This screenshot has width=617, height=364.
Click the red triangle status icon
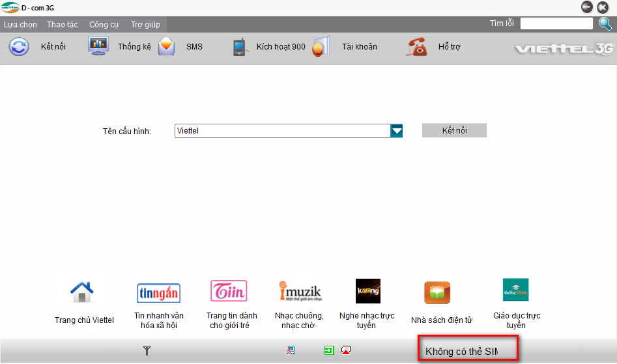pyautogui.click(x=346, y=350)
